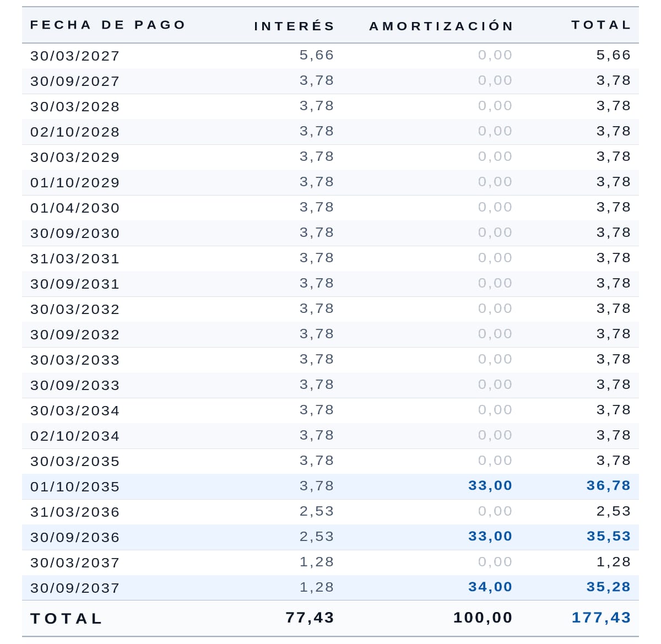Select the date 30/09/2032
The height and width of the screenshot is (644, 661).
[75, 334]
